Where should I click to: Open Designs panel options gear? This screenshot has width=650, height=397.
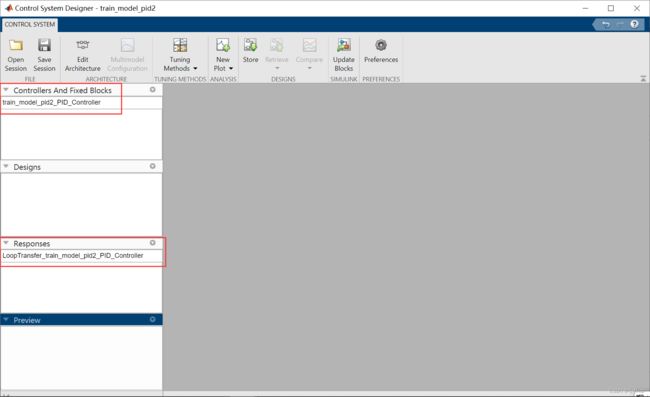coord(153,166)
